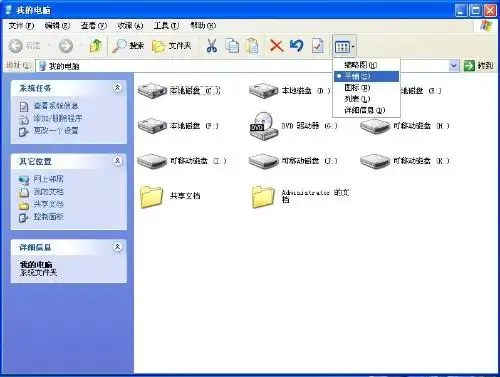Choose 缩略图(H) thumbnails view option

point(366,65)
